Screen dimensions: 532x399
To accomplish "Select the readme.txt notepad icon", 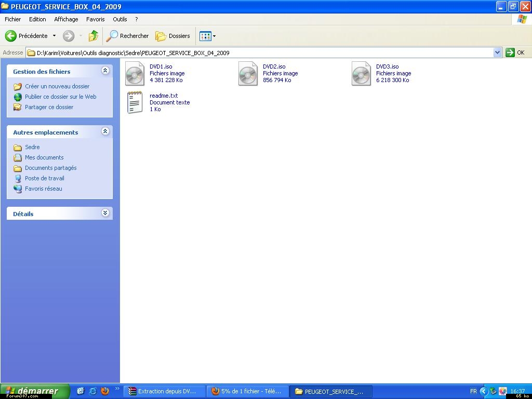I will click(x=135, y=102).
